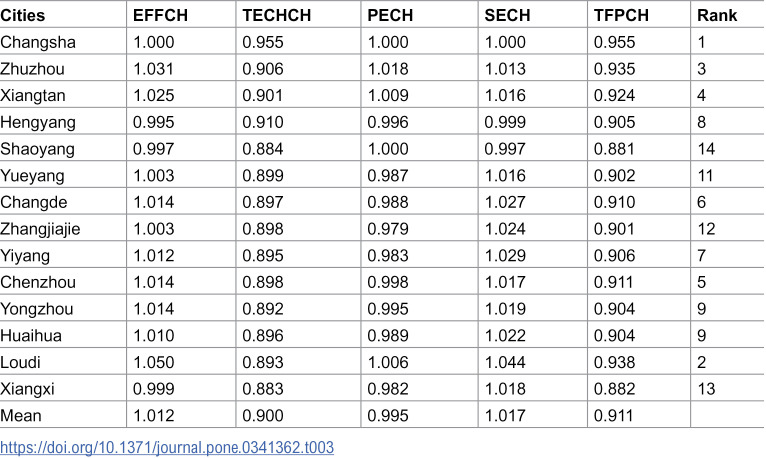This screenshot has height=458, width=766.
Task: Open the doi.org journal.pone.0341362.t003 link
Action: 167,447
